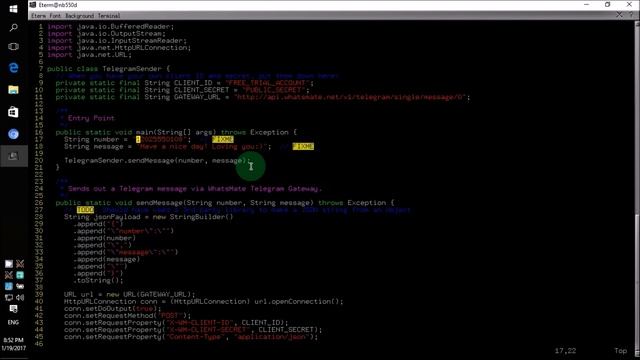
Task: Click the blue square tray icon
Action: 9,286
